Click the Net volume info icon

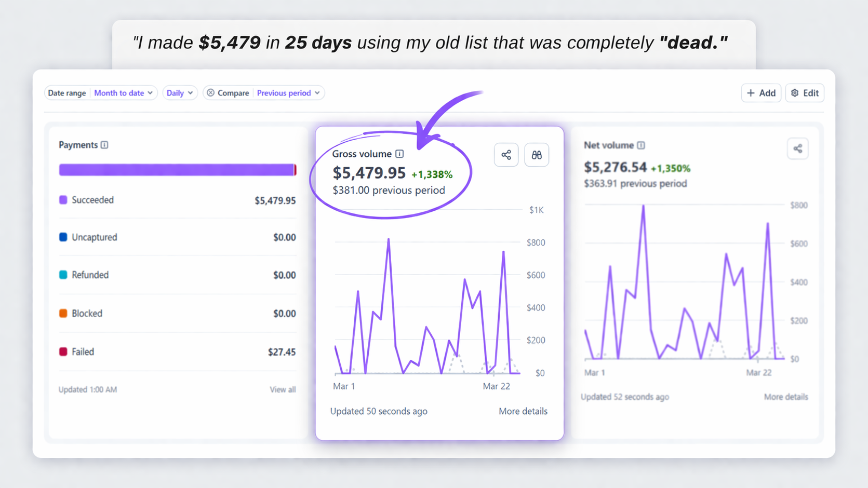pyautogui.click(x=641, y=145)
